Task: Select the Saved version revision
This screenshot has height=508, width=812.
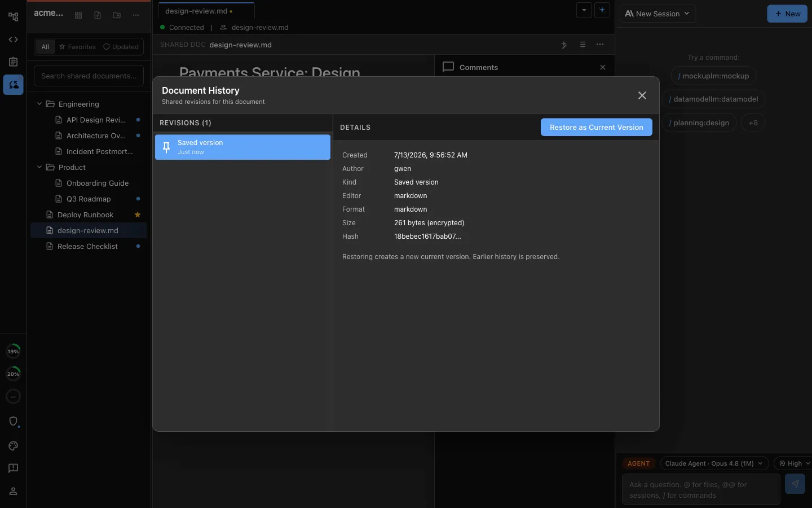Action: [x=242, y=147]
